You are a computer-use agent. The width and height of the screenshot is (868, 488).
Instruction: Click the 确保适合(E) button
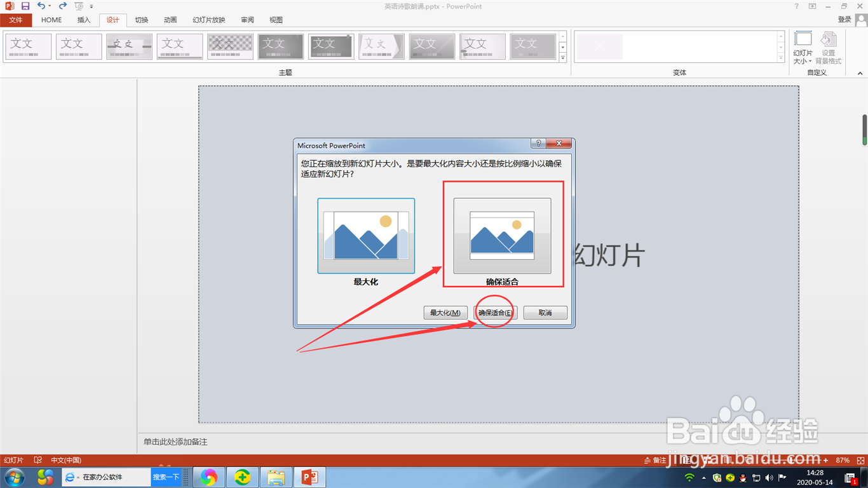496,313
